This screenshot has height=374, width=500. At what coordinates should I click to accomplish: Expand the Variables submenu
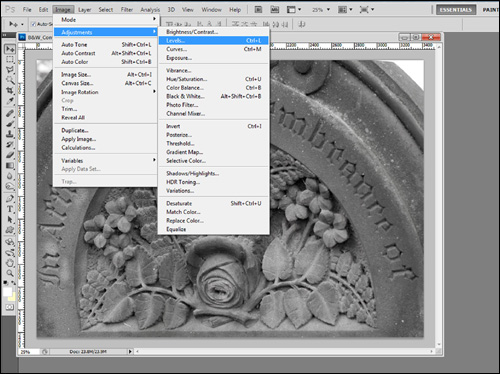pos(106,161)
